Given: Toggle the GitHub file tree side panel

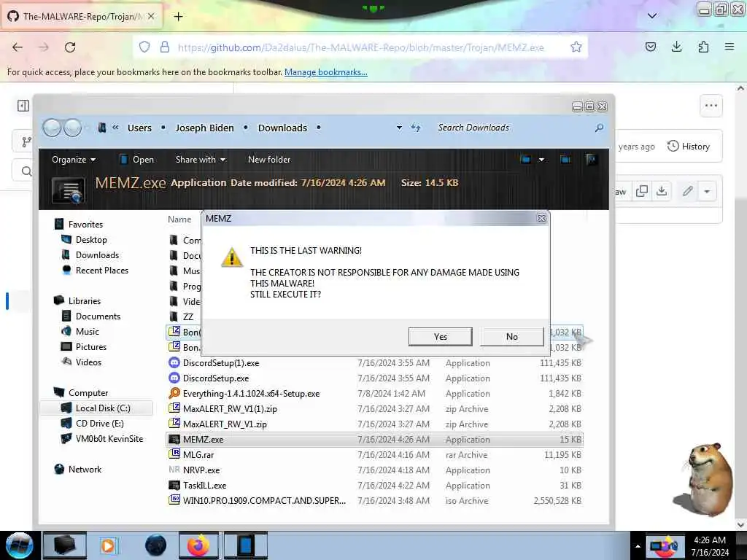Looking at the screenshot, I should click(x=23, y=106).
